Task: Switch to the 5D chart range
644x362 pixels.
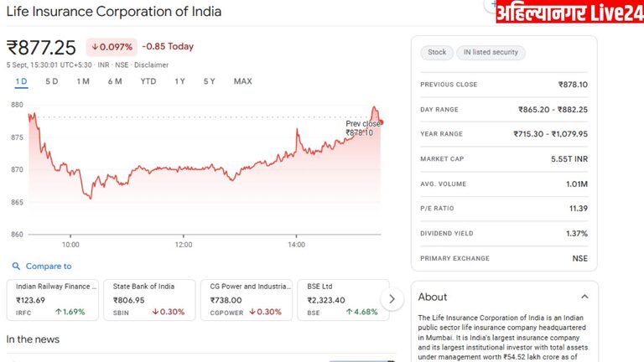Action: point(52,81)
